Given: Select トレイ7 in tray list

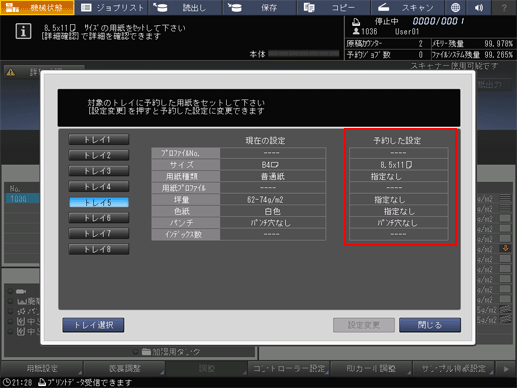Looking at the screenshot, I should (99, 234).
